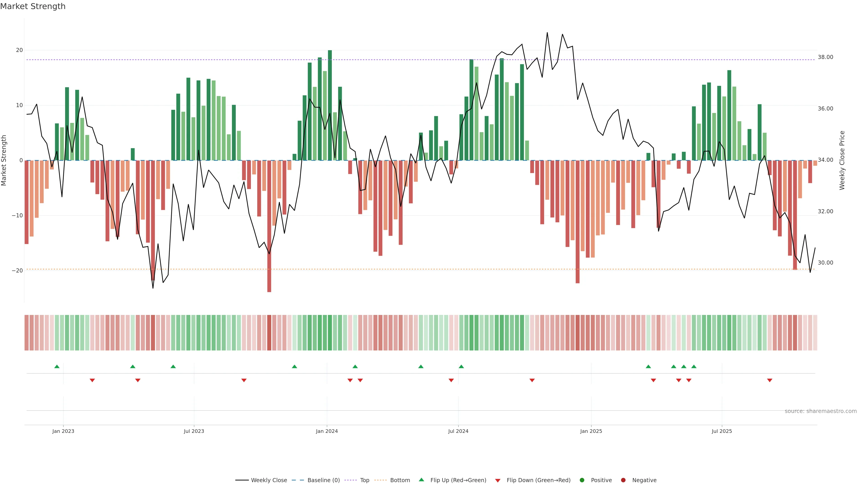
Task: Click the Market Strength chart title
Action: [33, 6]
